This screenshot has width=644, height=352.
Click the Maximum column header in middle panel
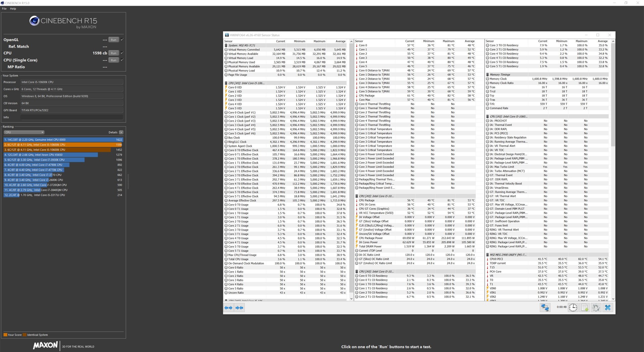(x=448, y=41)
